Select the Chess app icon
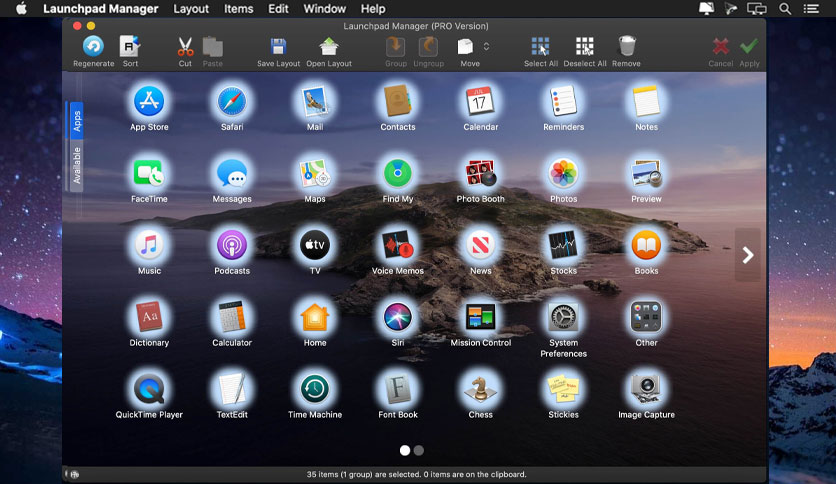 pyautogui.click(x=480, y=389)
